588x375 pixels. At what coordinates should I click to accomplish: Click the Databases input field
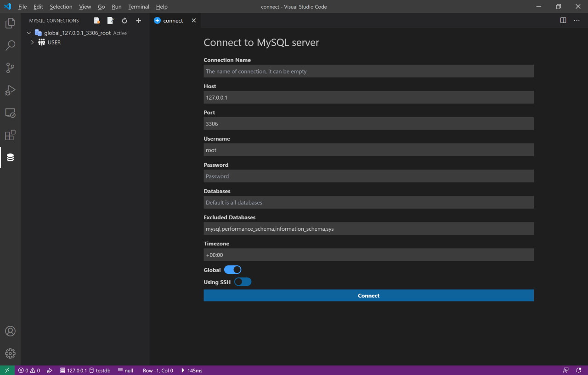368,202
